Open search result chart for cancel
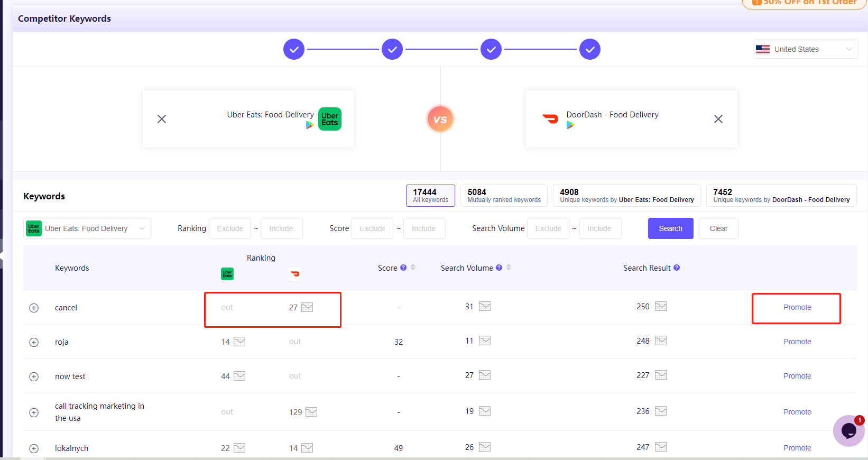868x460 pixels. pos(661,306)
